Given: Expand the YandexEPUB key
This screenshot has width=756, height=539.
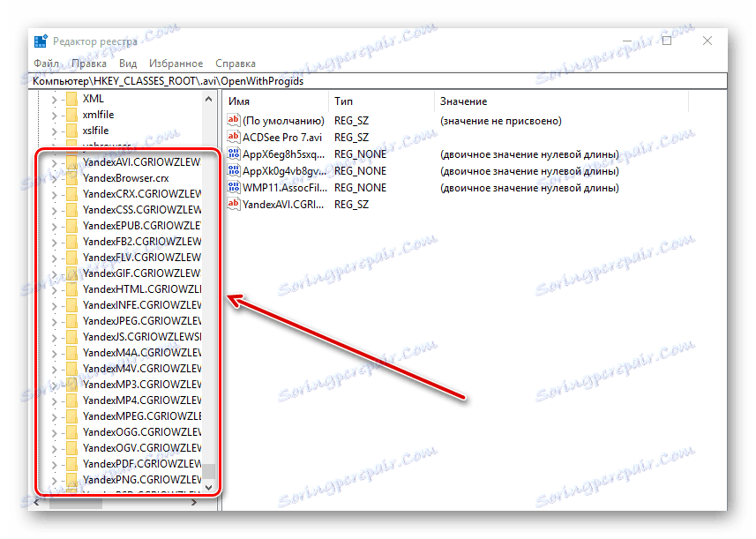Looking at the screenshot, I should (54, 227).
